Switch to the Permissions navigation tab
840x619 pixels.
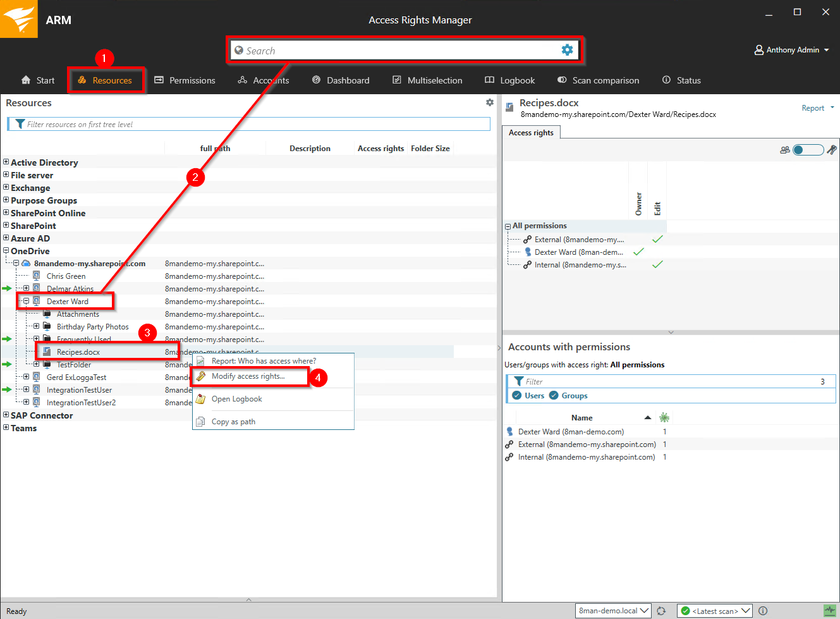pos(185,80)
